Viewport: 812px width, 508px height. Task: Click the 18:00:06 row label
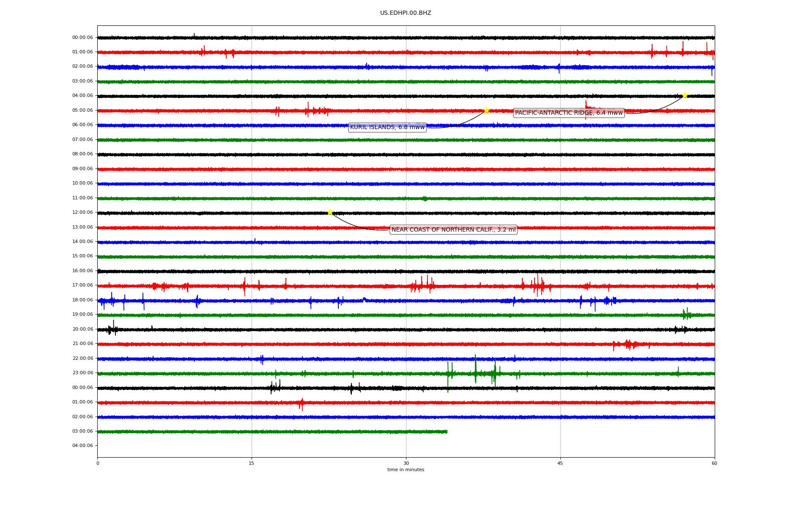point(82,300)
